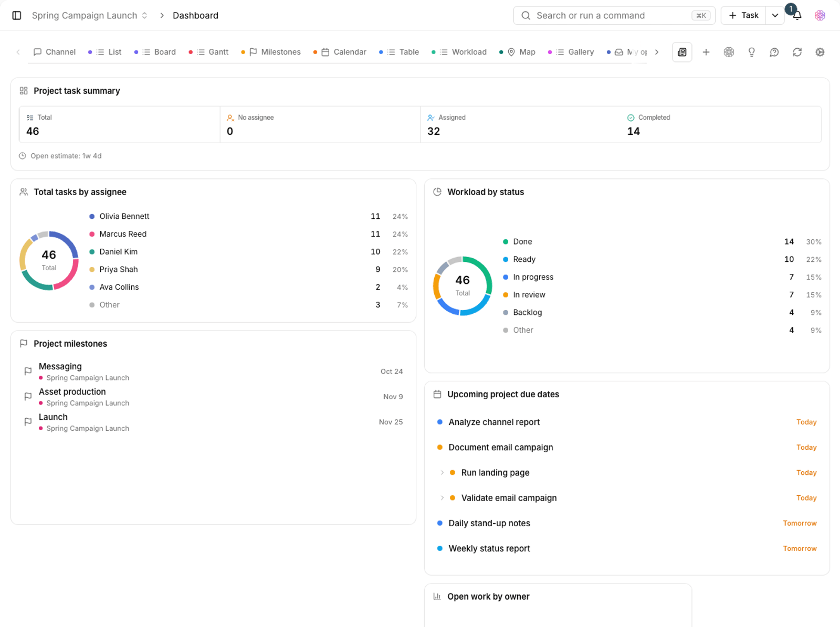840x627 pixels.
Task: Click the Project task summary widget icon
Action: pyautogui.click(x=24, y=91)
